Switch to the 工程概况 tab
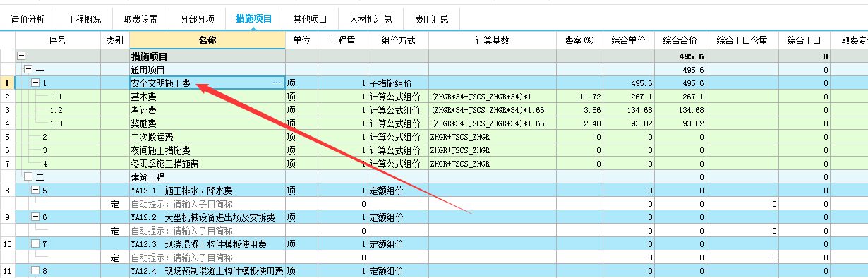Image resolution: width=868 pixels, height=278 pixels. [x=84, y=19]
